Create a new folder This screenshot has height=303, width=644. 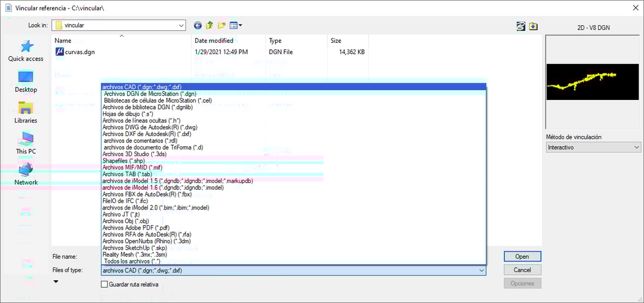point(222,25)
